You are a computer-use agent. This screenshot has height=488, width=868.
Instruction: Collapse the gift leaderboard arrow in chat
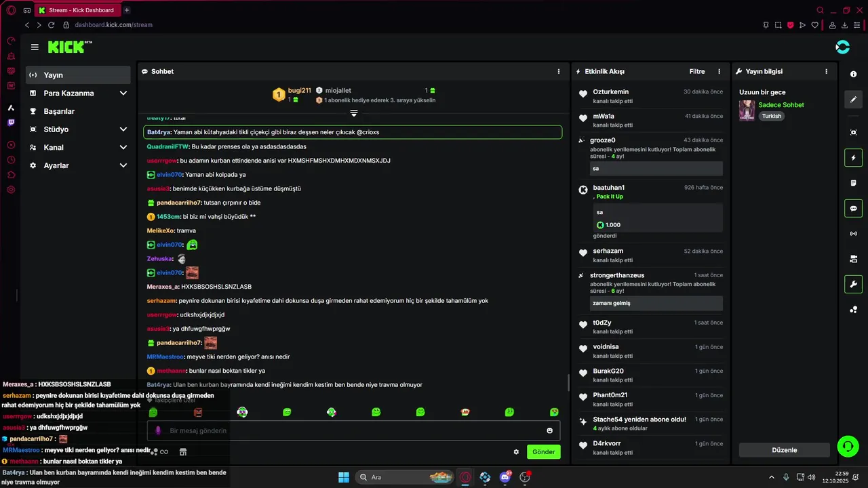(353, 113)
